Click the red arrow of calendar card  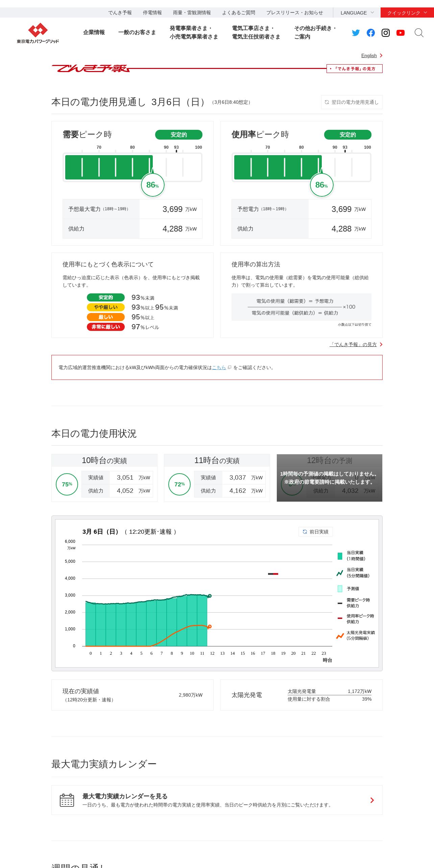(372, 800)
